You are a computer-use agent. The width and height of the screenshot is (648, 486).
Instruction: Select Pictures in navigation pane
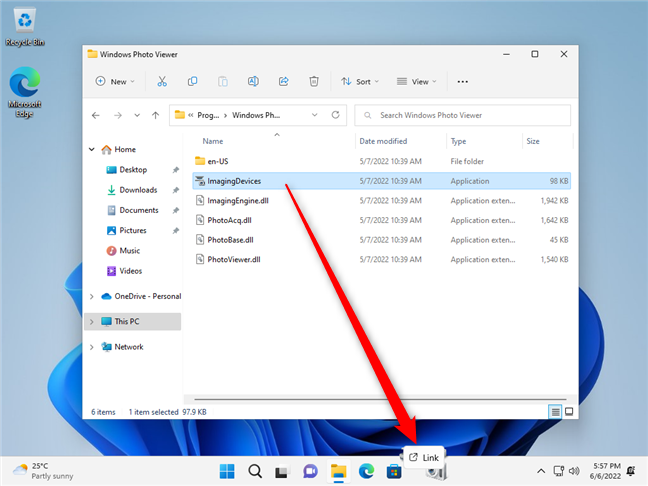pyautogui.click(x=133, y=231)
